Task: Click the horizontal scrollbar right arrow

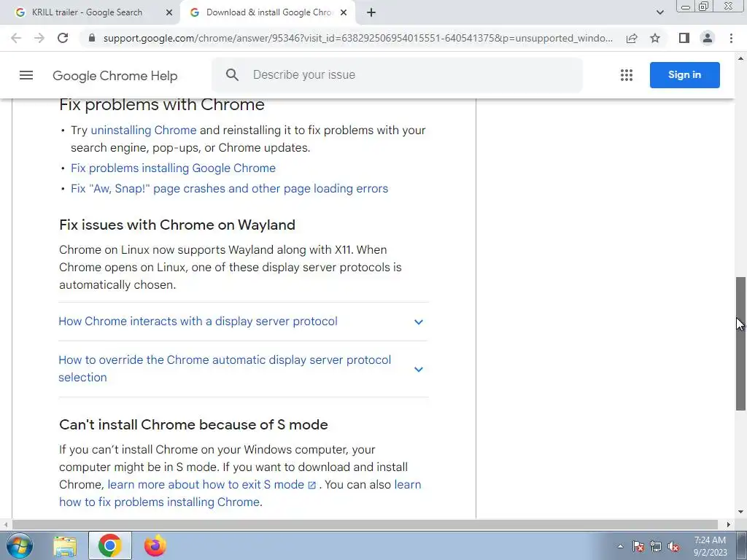Action: 729,524
